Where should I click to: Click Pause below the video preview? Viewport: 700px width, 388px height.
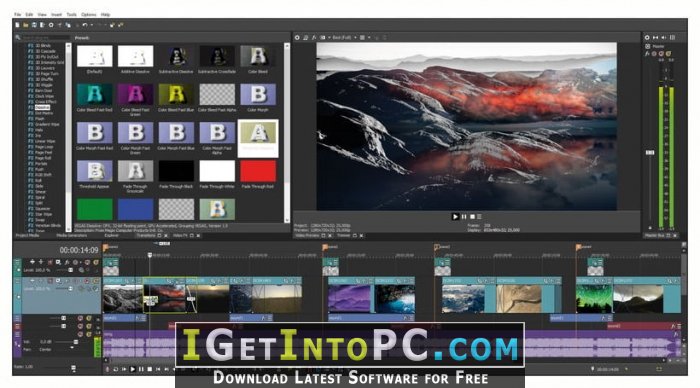point(464,217)
